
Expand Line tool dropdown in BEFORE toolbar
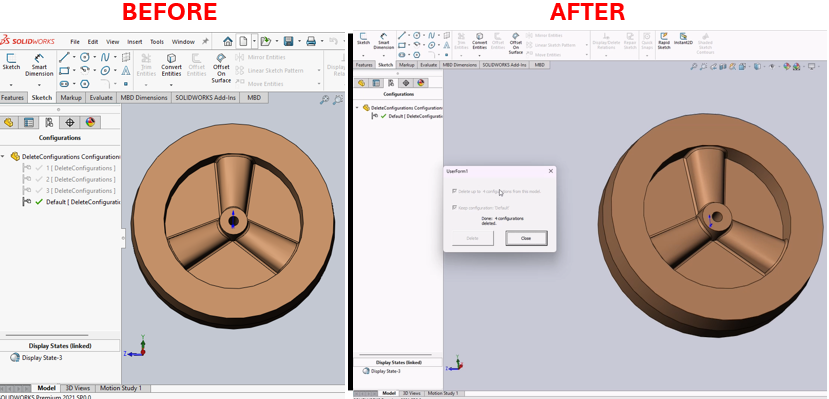(74, 57)
